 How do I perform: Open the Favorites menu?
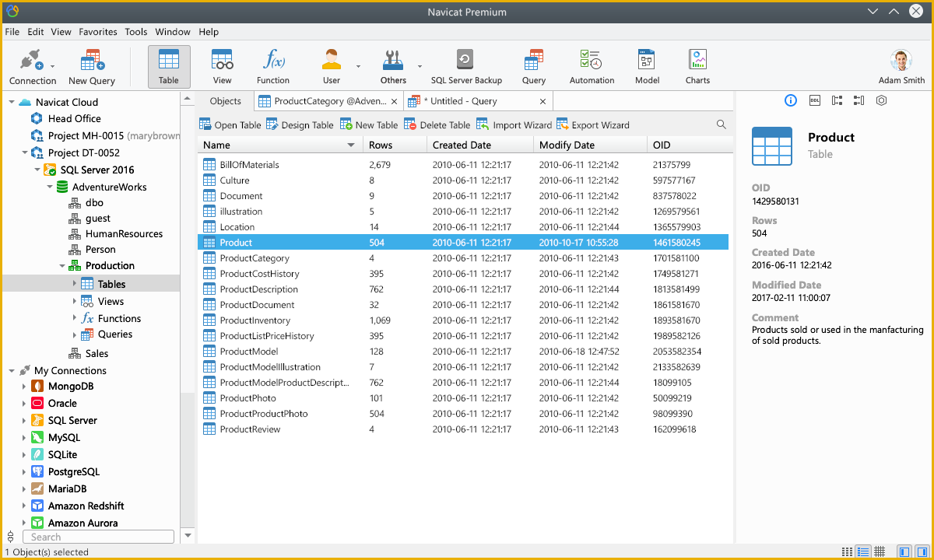97,32
